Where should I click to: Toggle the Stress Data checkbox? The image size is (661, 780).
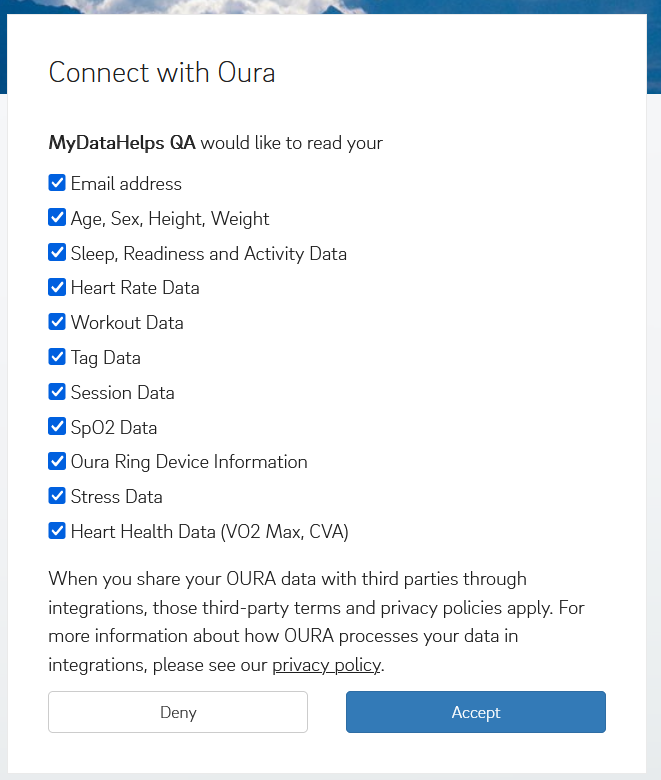(x=57, y=496)
